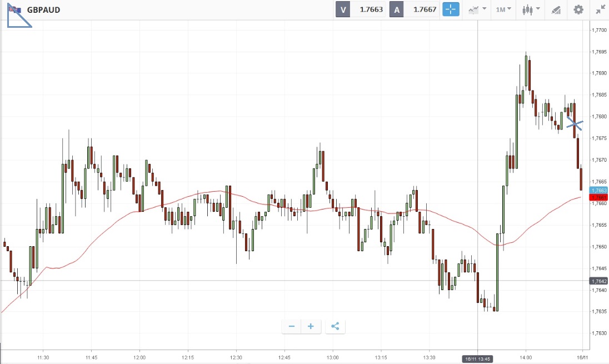
Task: Click the GBPAUD symbol name
Action: [44, 10]
